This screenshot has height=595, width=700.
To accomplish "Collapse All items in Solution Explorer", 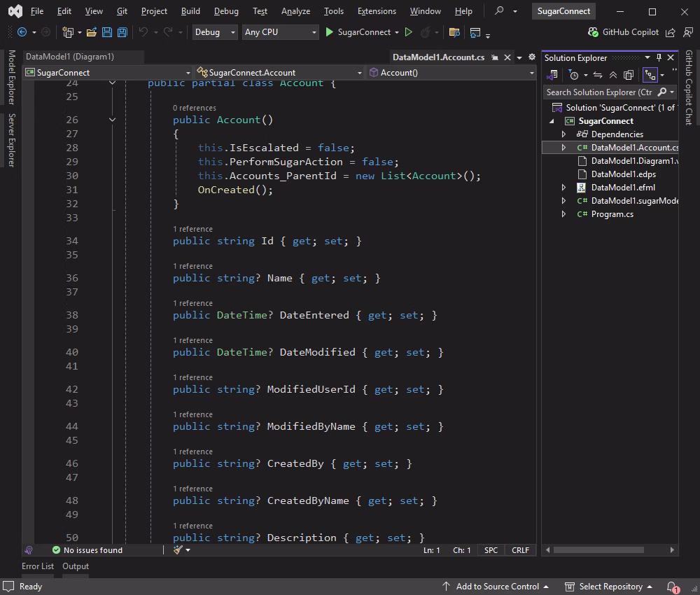I will (612, 75).
